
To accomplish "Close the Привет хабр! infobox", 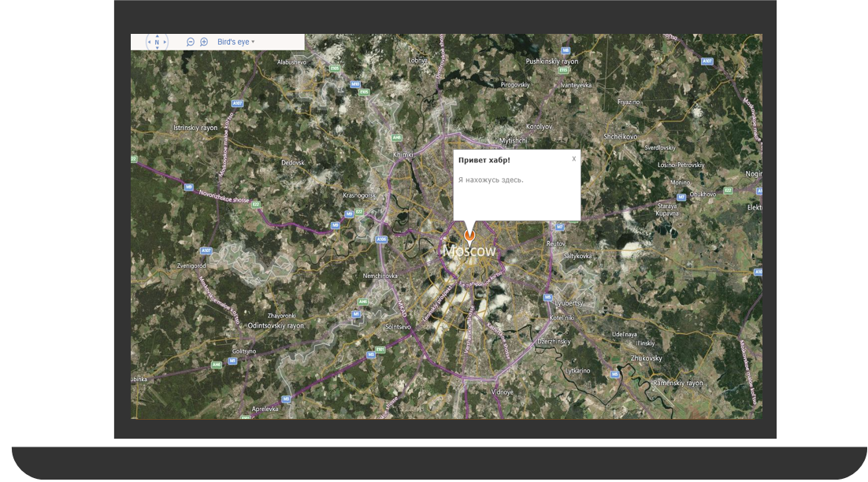I will click(573, 159).
